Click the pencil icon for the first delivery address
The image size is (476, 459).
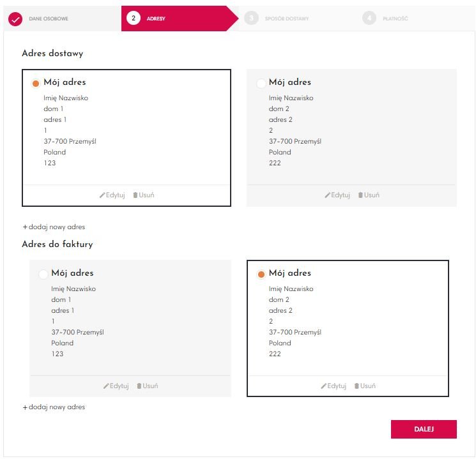coord(102,195)
